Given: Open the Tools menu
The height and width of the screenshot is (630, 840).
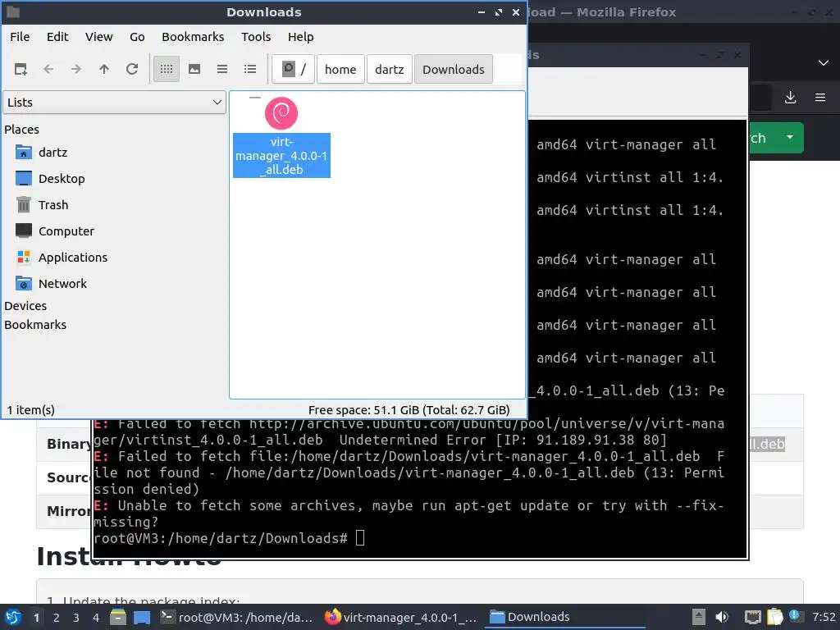Looking at the screenshot, I should tap(256, 37).
